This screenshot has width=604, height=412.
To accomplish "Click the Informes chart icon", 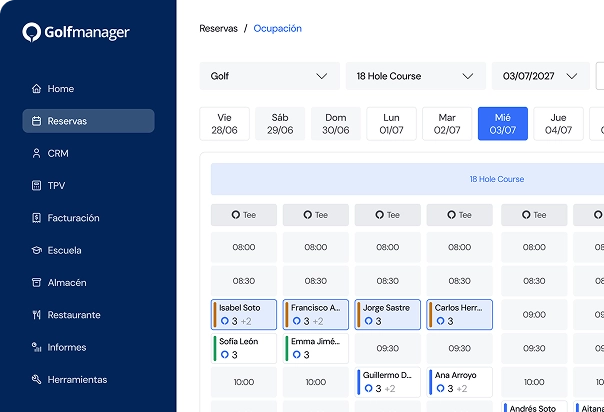I will coord(36,347).
